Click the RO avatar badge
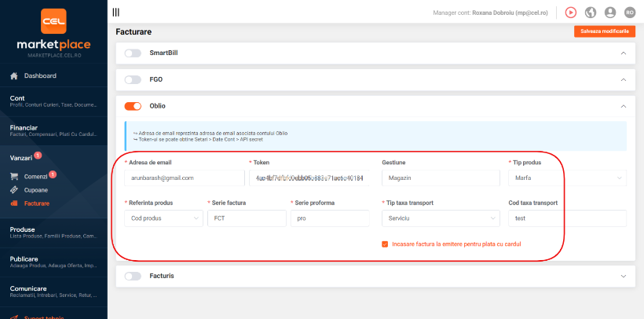The width and height of the screenshot is (644, 319). point(630,13)
